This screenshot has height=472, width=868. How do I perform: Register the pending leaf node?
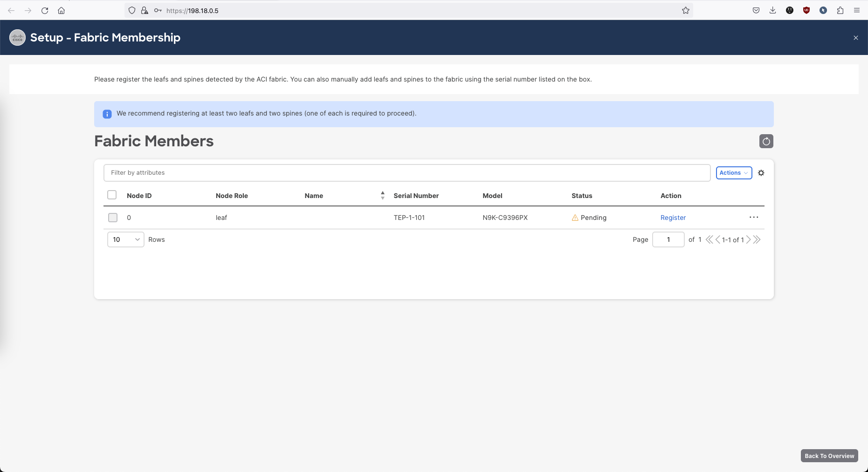pyautogui.click(x=673, y=218)
